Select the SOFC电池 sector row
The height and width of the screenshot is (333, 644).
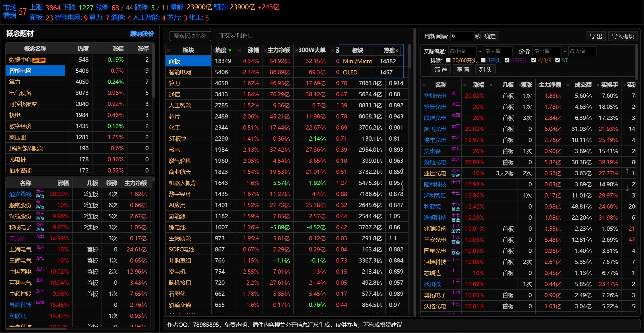pos(287,249)
